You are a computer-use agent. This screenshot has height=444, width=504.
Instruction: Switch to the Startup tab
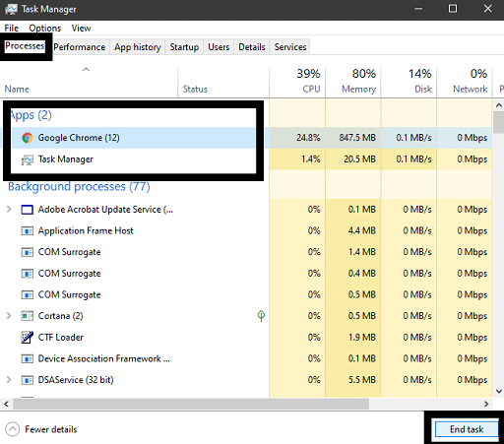click(184, 47)
